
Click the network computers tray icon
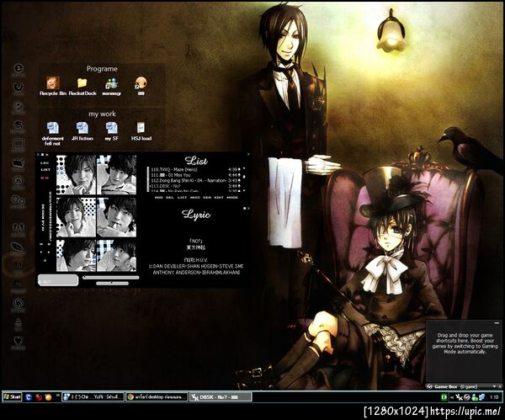click(482, 397)
